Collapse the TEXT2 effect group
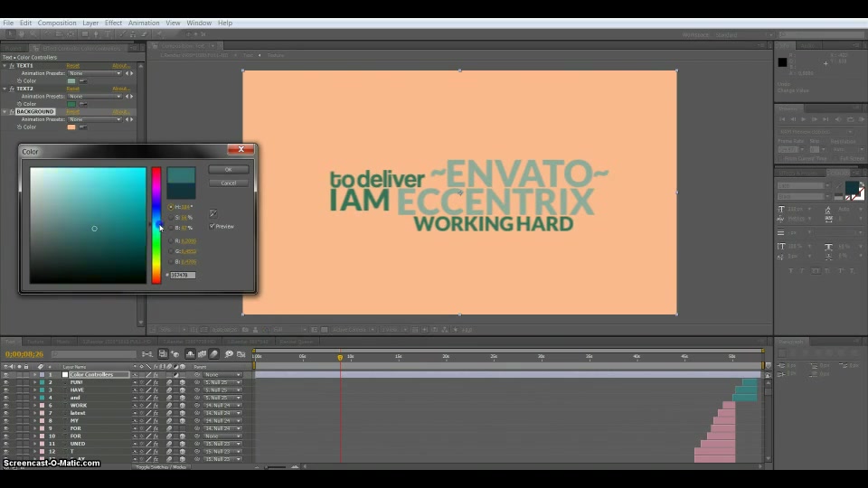This screenshot has height=488, width=868. (5, 89)
